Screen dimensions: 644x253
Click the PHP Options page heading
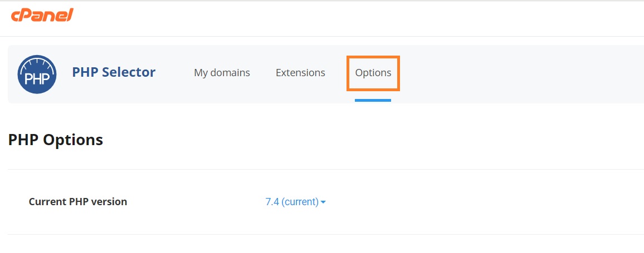(x=56, y=140)
